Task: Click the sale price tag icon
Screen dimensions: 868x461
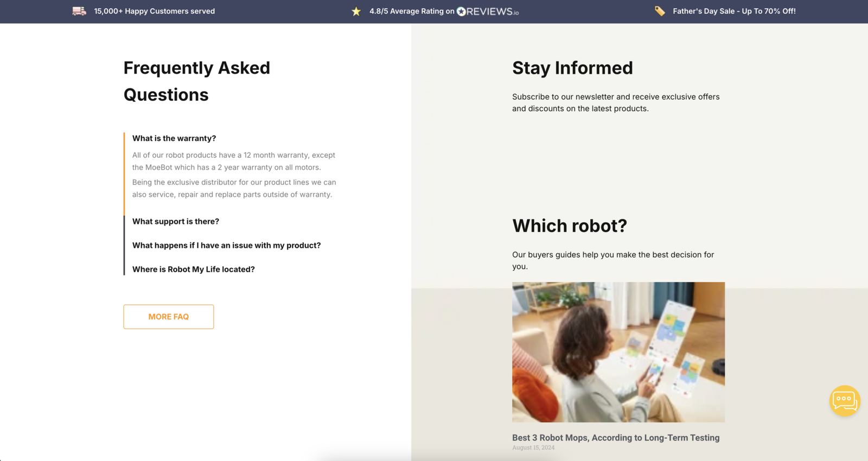Action: (660, 11)
